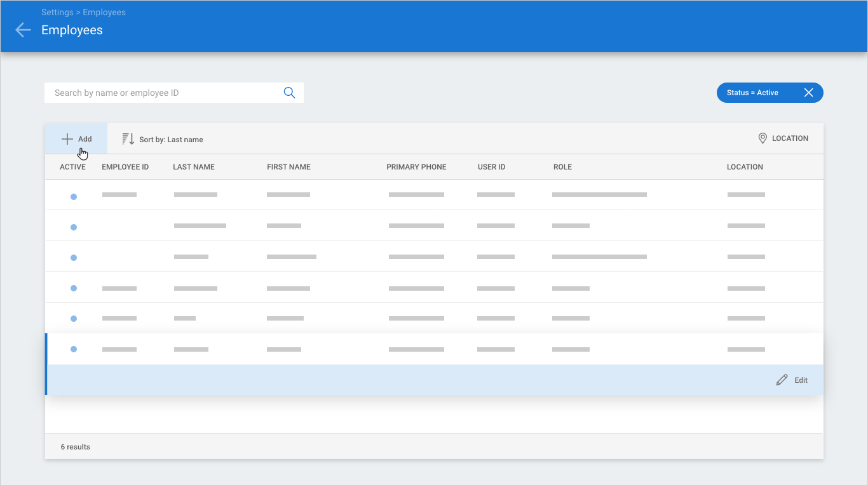Click the back arrow icon

[23, 30]
